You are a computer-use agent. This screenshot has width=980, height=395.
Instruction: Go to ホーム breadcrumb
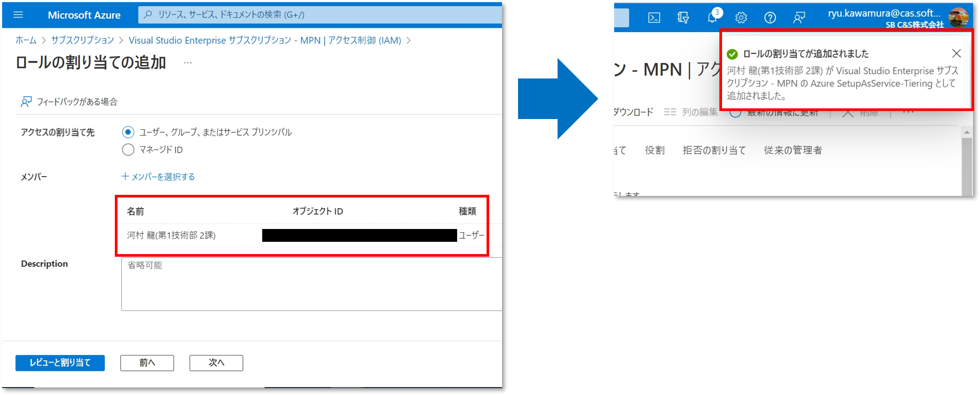(x=26, y=40)
